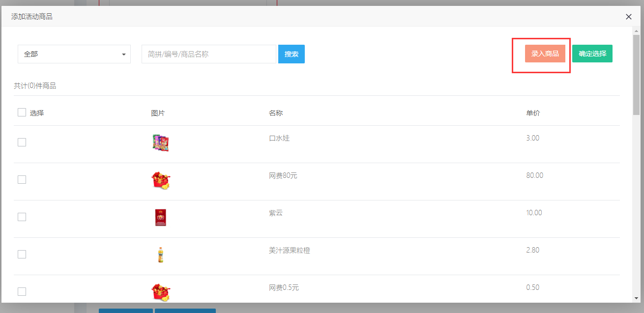The width and height of the screenshot is (644, 313).
Task: Confirm selection with 确定选择 button
Action: [x=592, y=54]
